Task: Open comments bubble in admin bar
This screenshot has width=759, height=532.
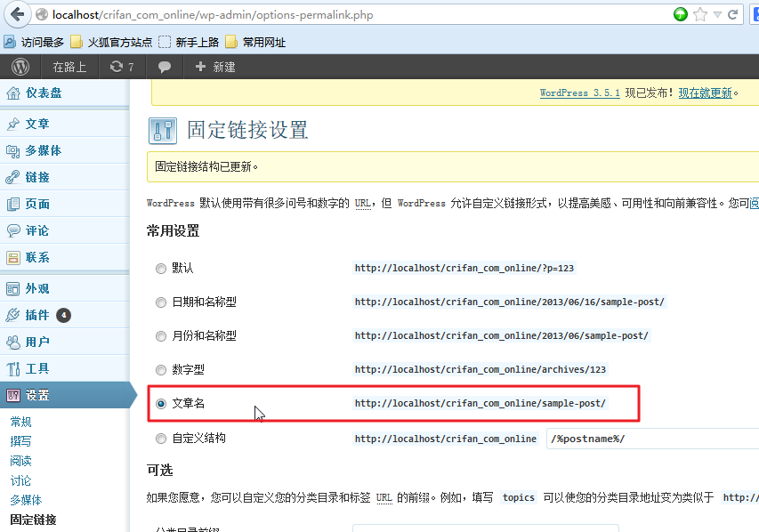Action: click(x=164, y=67)
